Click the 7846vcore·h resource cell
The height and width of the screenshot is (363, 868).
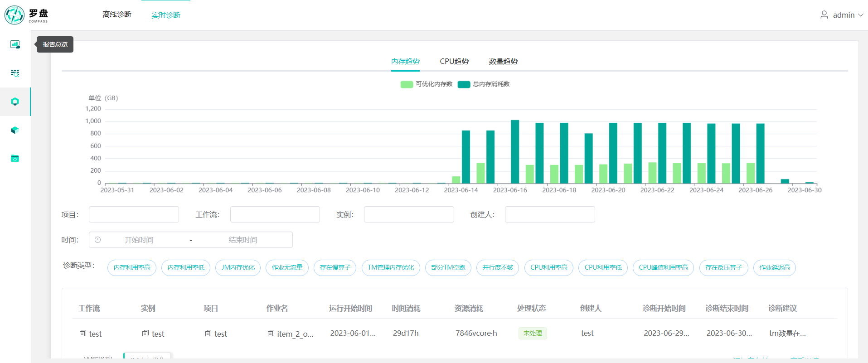click(476, 333)
